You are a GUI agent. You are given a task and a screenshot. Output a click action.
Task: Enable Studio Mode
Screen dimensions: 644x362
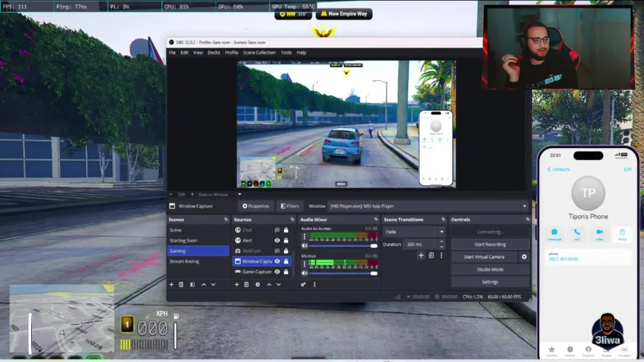(x=490, y=269)
